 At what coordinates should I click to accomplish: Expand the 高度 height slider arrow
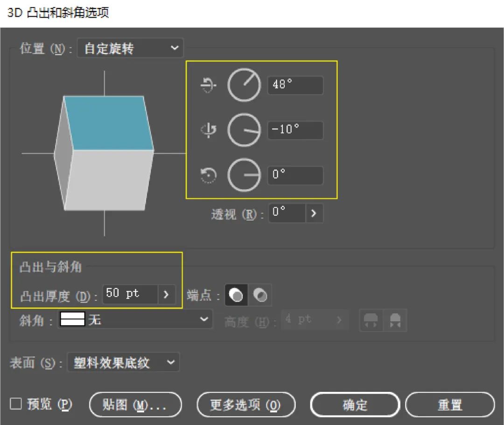pos(339,319)
